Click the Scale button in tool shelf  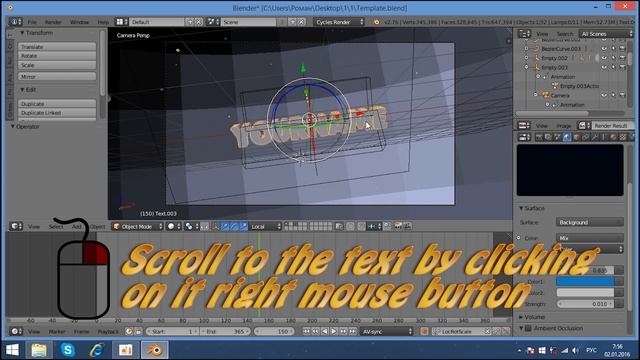click(x=57, y=65)
